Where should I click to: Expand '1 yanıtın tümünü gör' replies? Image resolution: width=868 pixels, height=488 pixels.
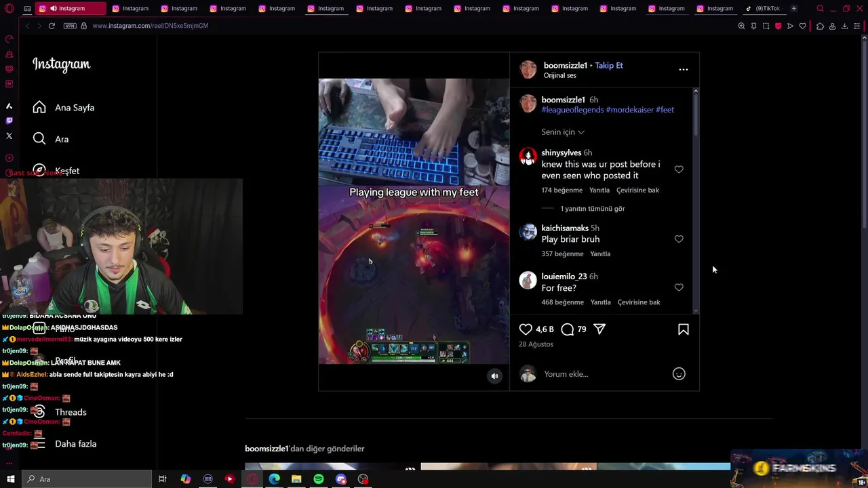tap(592, 209)
